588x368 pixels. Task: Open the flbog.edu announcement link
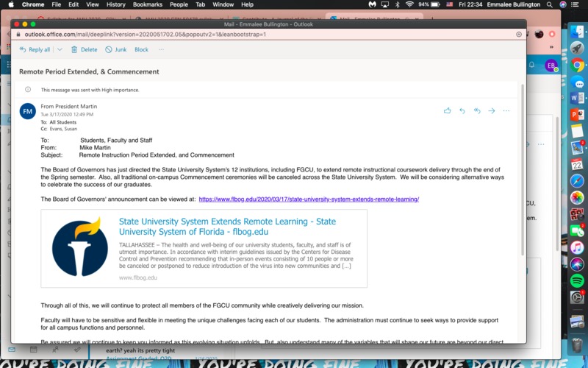point(309,199)
